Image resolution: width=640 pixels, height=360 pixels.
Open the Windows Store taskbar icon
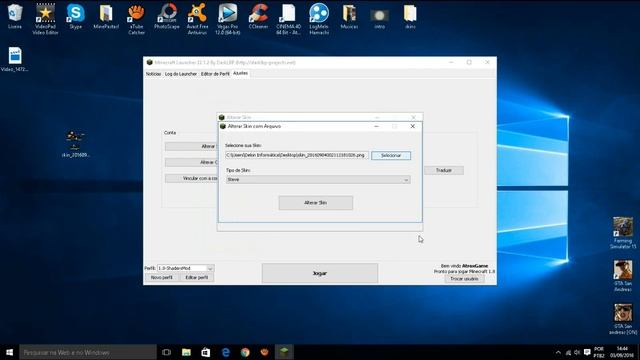point(206,352)
